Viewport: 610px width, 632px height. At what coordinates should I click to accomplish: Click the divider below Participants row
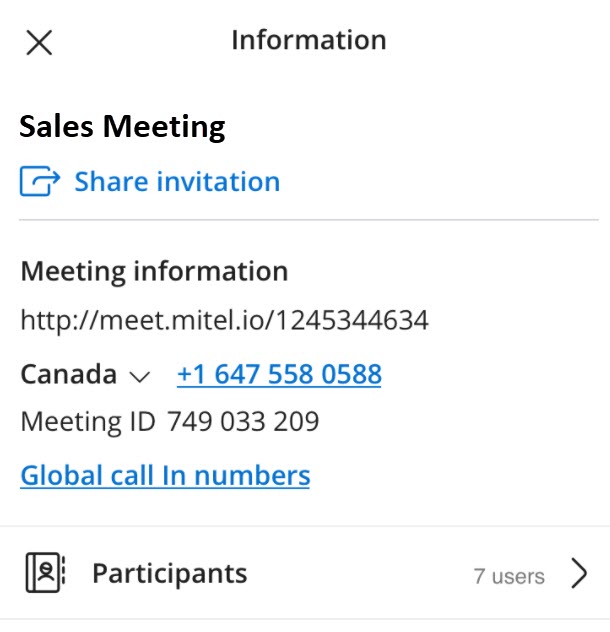(x=304, y=619)
